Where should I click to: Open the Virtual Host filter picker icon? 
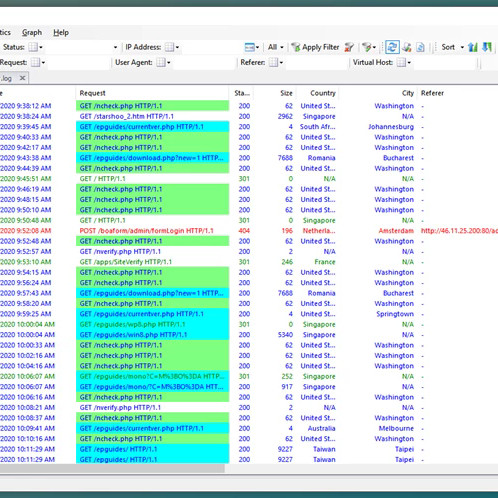click(x=401, y=62)
